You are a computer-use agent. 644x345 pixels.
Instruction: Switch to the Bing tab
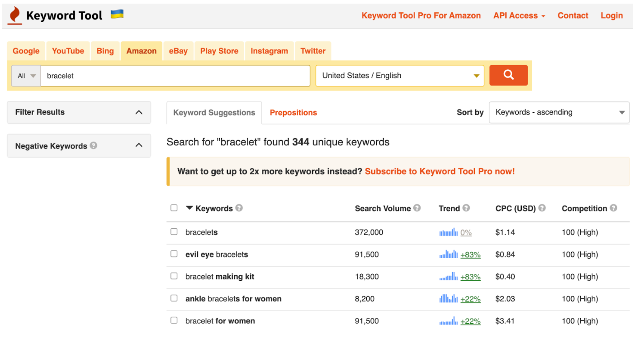click(105, 51)
